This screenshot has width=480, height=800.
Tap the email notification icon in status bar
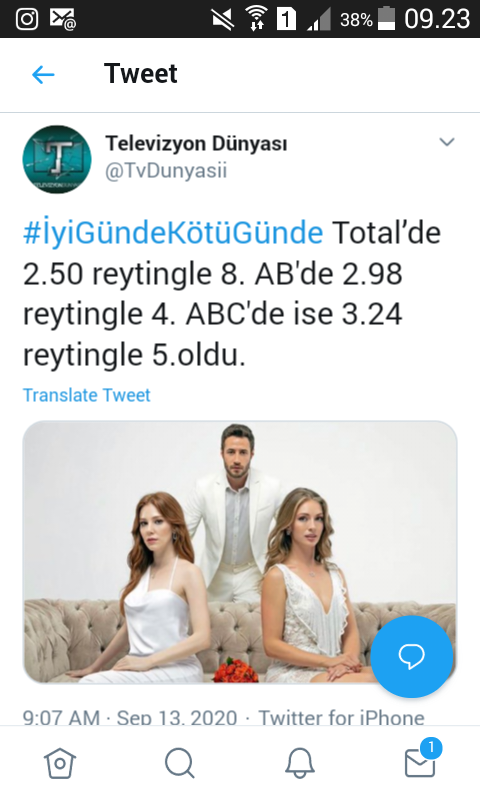(x=63, y=19)
